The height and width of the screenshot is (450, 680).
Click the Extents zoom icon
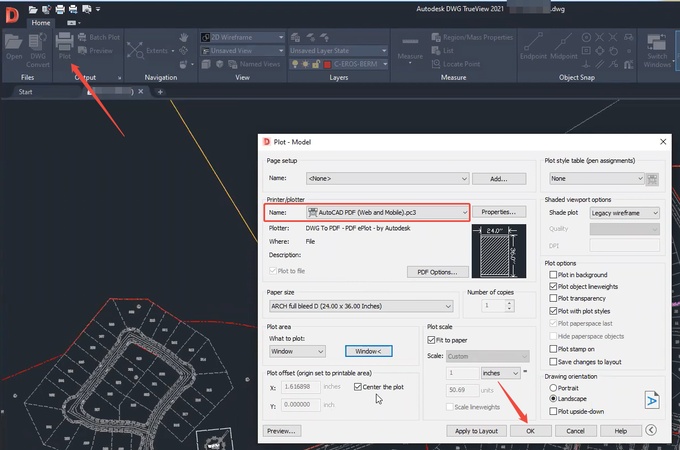(x=135, y=51)
